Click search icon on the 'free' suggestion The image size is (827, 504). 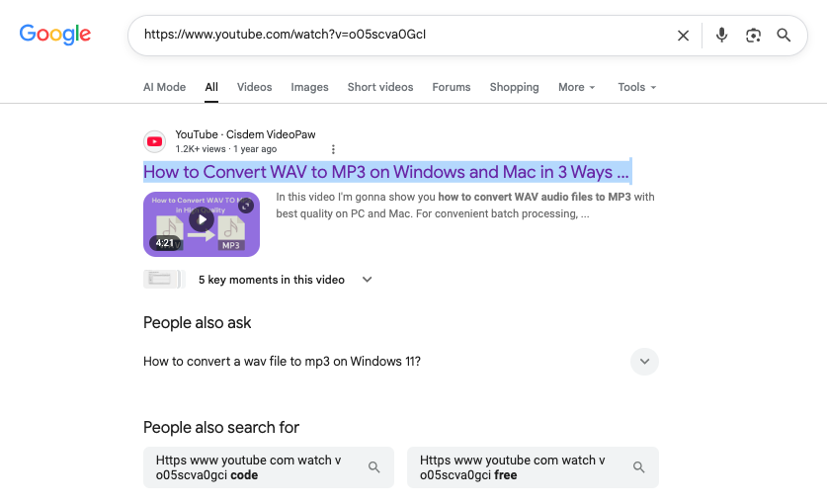point(638,467)
